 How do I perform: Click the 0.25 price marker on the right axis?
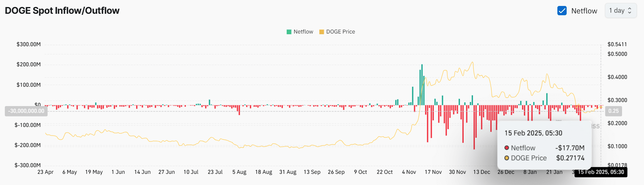click(614, 111)
